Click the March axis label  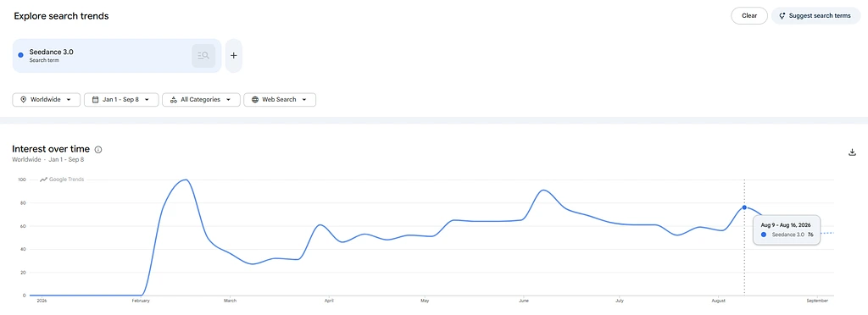(x=231, y=301)
